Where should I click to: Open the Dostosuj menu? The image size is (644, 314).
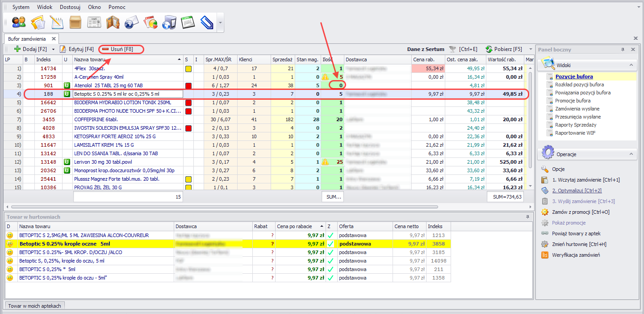71,7
